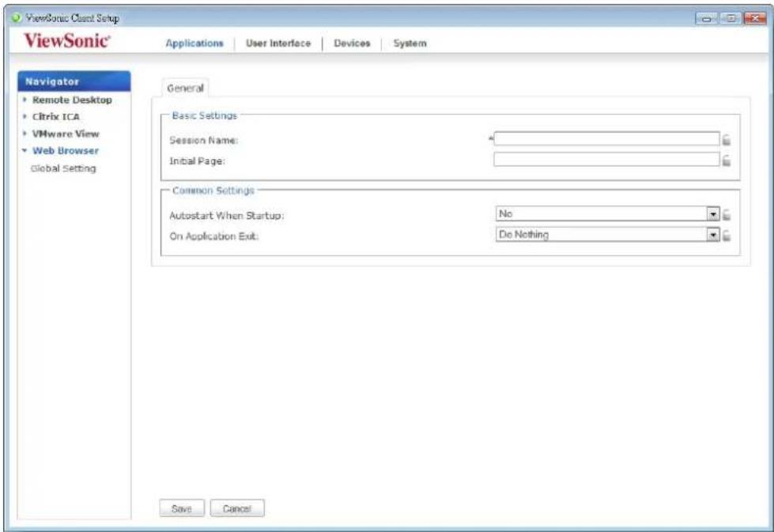This screenshot has width=774, height=532.
Task: Click the Navigator panel header
Action: pyautogui.click(x=74, y=81)
